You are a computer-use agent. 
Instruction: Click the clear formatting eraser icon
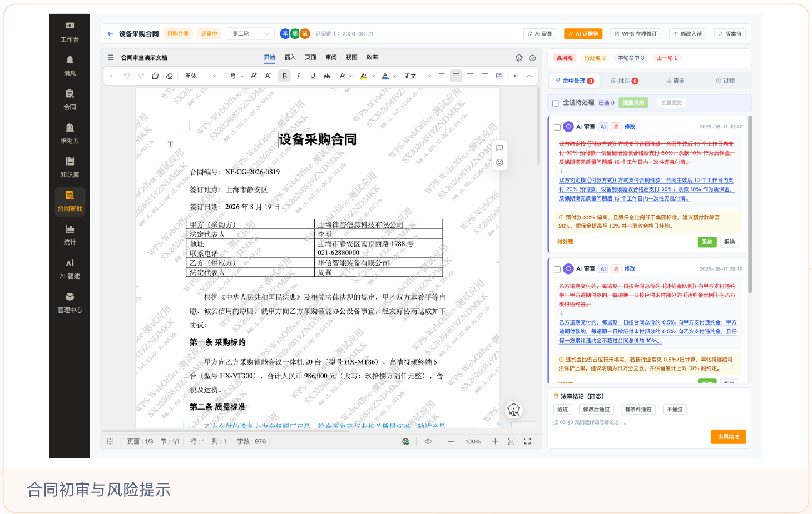(x=170, y=76)
